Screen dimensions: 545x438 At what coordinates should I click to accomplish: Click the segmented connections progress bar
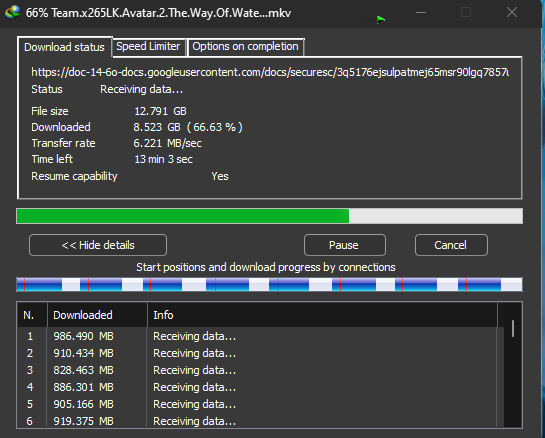click(269, 284)
